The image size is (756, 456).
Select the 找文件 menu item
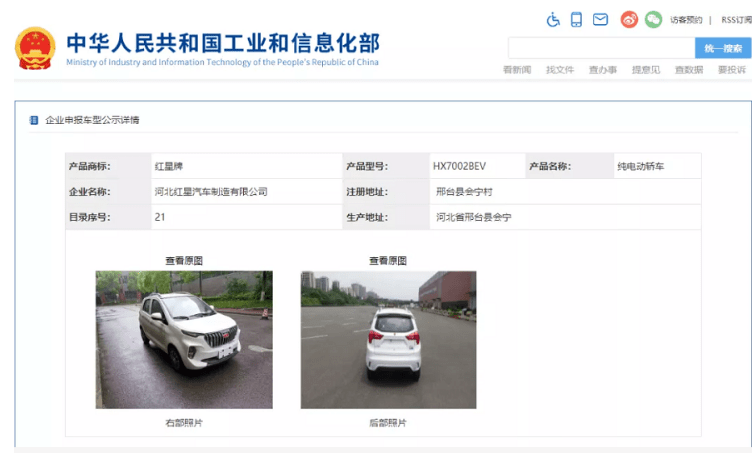click(x=560, y=70)
